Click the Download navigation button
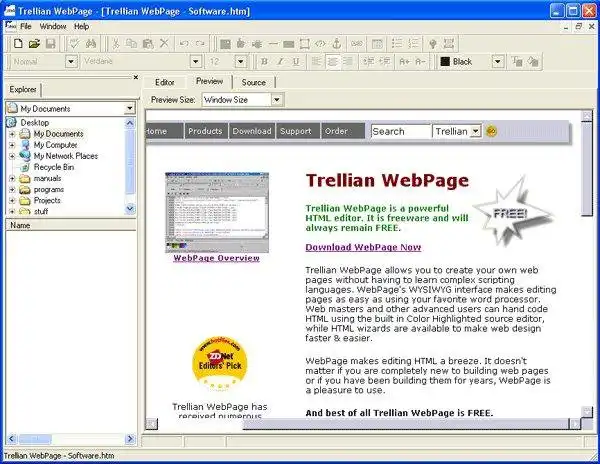This screenshot has height=464, width=600. pyautogui.click(x=252, y=131)
